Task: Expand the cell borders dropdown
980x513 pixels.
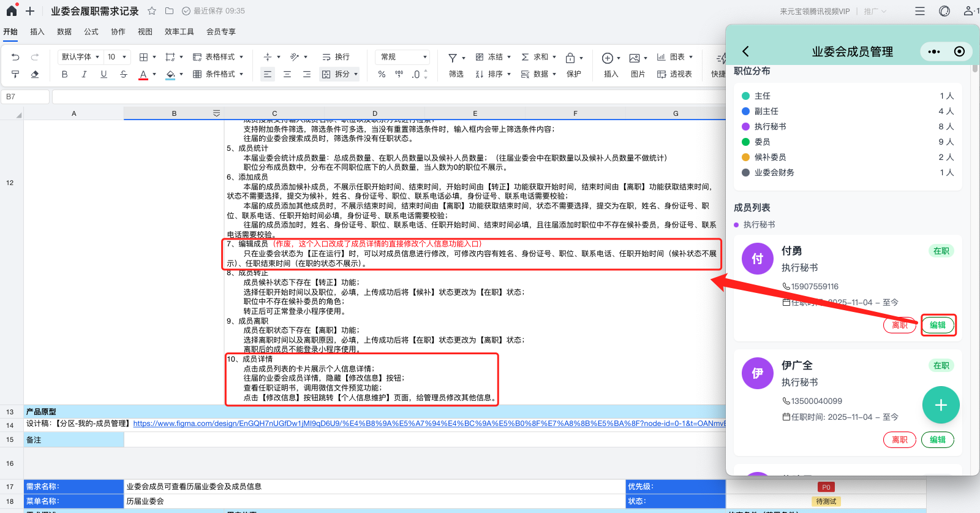Action: tap(154, 57)
